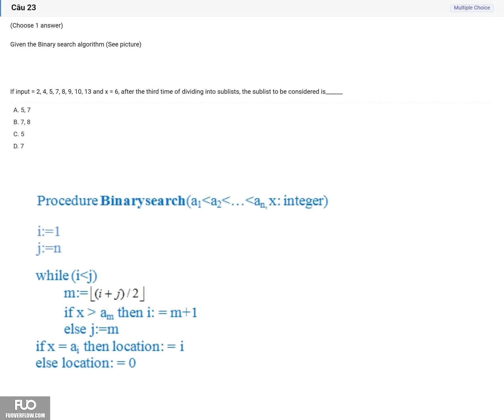Click the '(Choose 1 answer)' instruction text

pos(37,25)
